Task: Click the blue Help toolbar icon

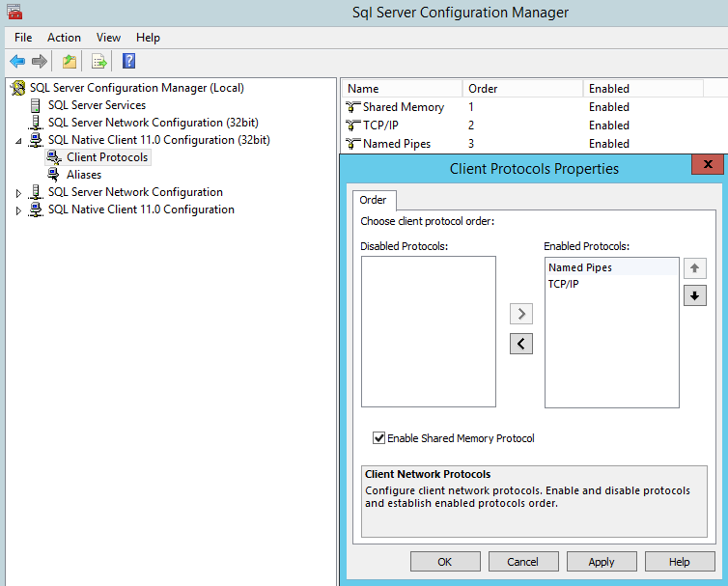Action: pos(128,62)
